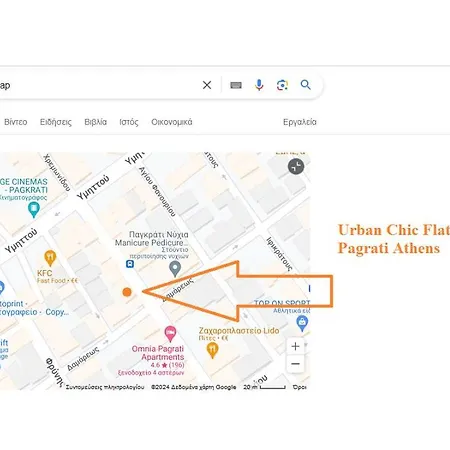This screenshot has width=450, height=450.
Task: Open the Συντομεύσεις πληκτρολογίου link
Action: (x=105, y=387)
